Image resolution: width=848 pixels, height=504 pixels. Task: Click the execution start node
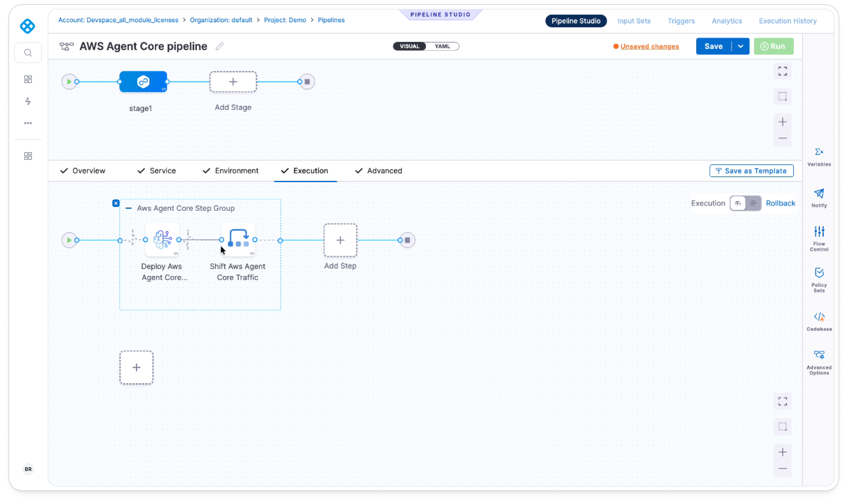[69, 240]
